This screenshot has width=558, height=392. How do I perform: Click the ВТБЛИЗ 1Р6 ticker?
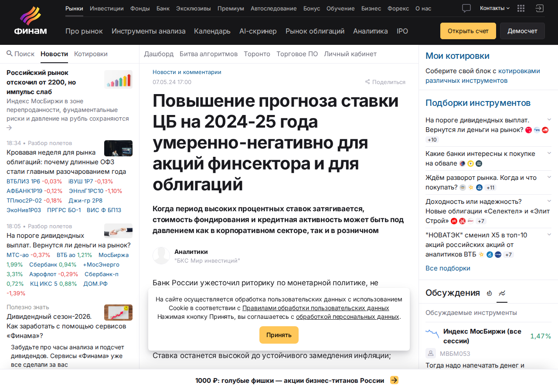click(23, 181)
